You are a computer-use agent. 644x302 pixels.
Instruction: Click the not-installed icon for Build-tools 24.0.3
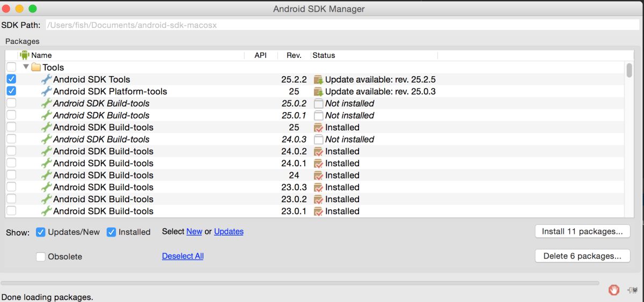click(318, 139)
